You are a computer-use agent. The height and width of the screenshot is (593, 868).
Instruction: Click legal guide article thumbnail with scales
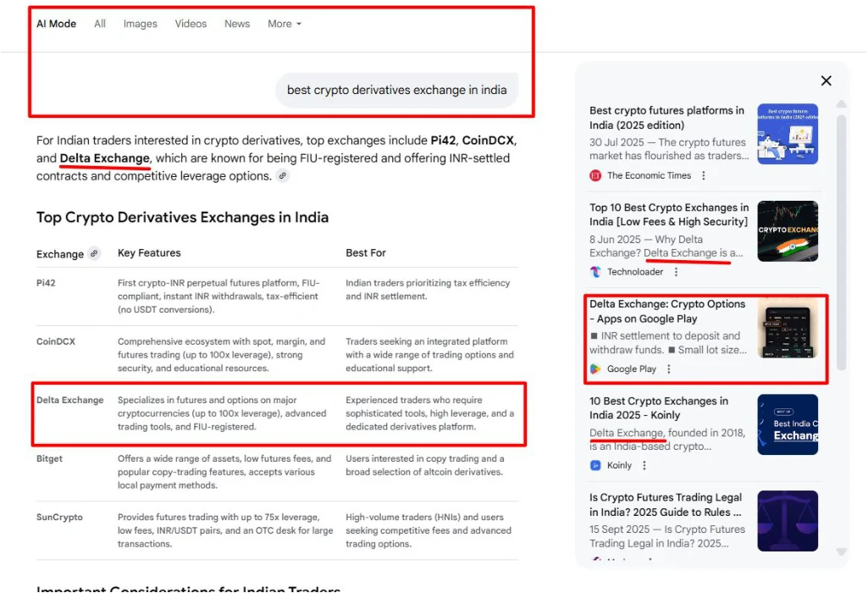click(x=788, y=521)
